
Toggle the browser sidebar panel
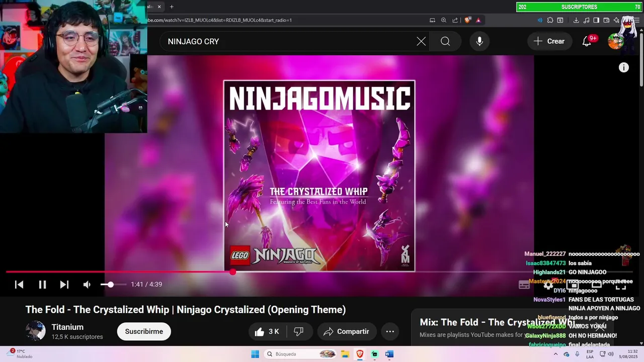click(596, 20)
